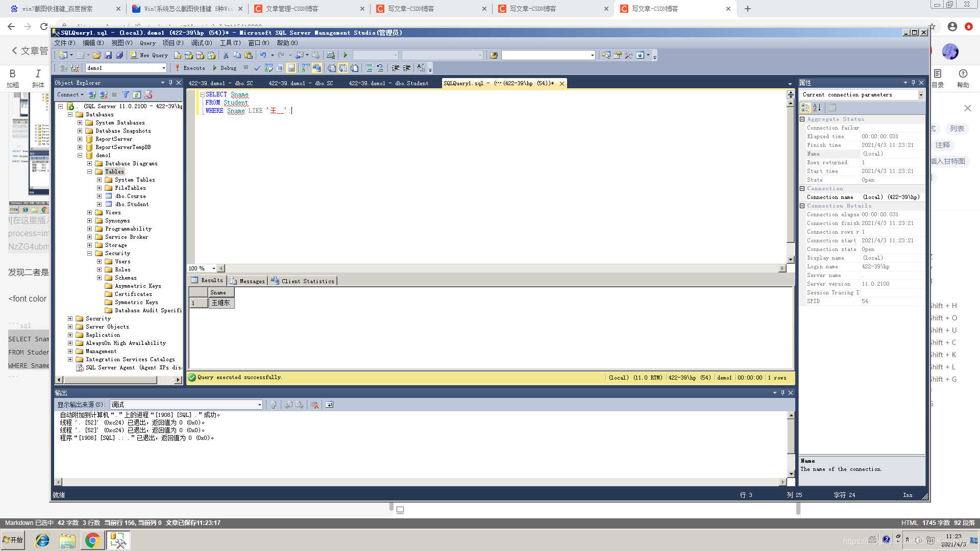Click the Find in Files binoculars toolbar icon
This screenshot has height=551, width=980.
[x=494, y=55]
